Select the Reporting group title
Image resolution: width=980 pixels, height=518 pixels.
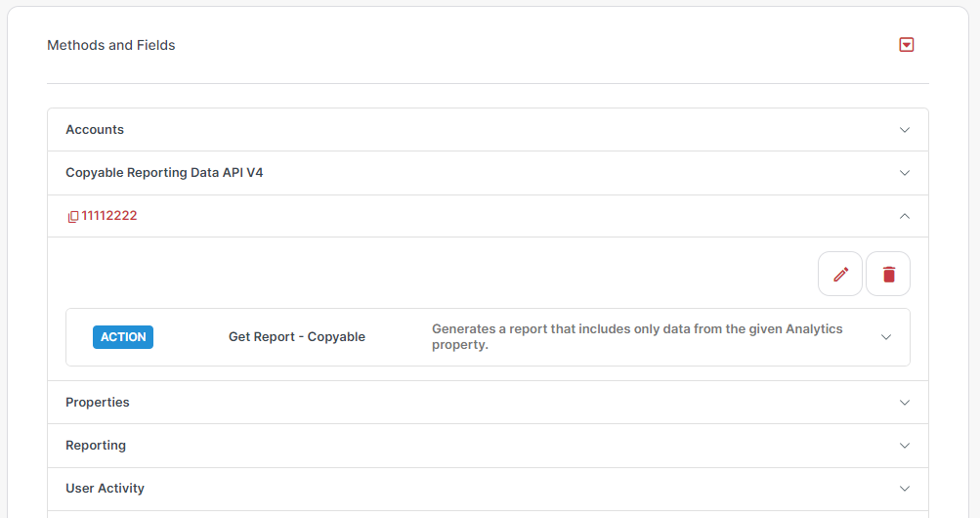(96, 446)
